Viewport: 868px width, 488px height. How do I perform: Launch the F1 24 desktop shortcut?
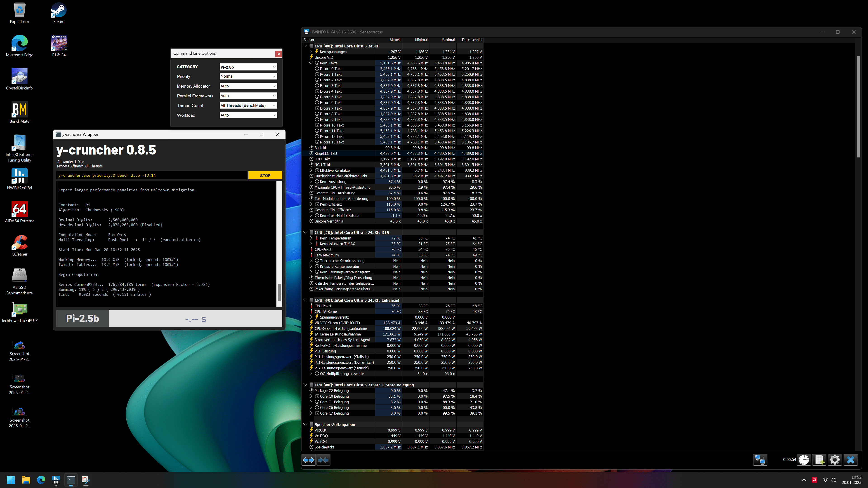tap(59, 46)
